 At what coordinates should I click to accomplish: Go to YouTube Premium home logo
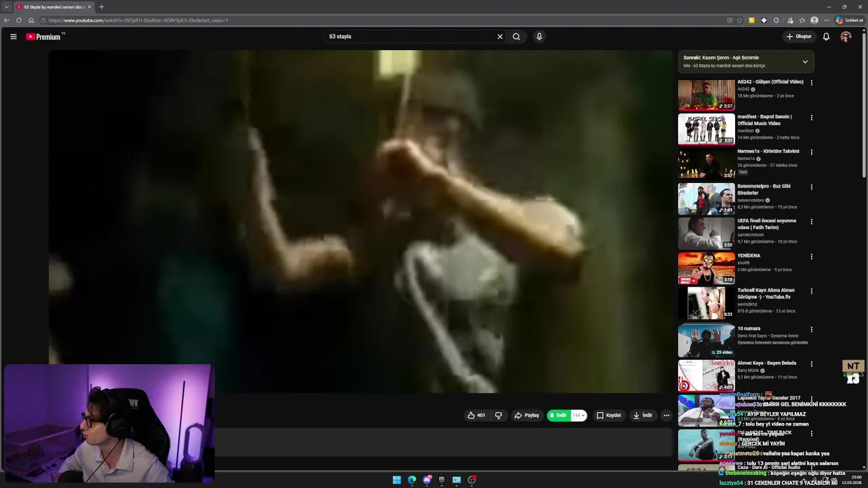(45, 37)
